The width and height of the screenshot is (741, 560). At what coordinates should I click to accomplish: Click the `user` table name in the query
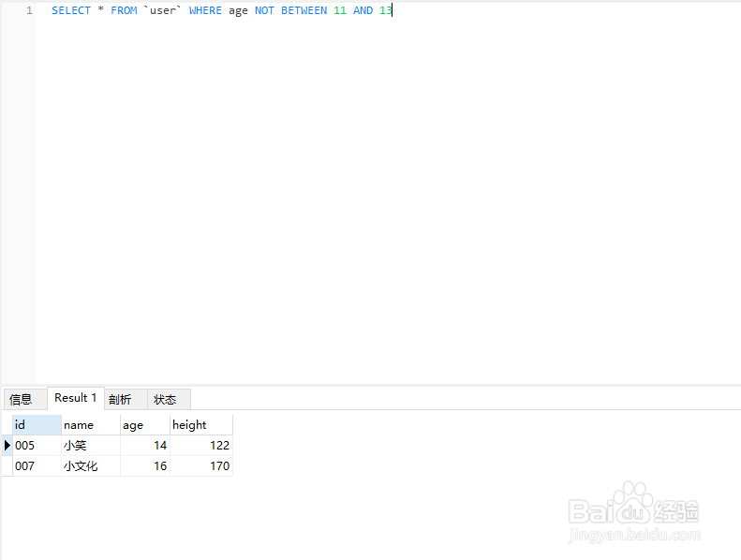[x=163, y=10]
